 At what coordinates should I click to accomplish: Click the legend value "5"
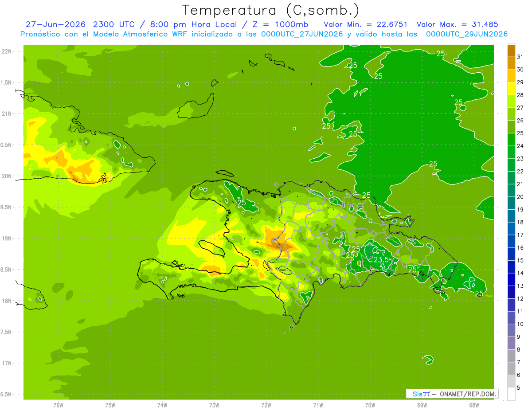(x=519, y=388)
